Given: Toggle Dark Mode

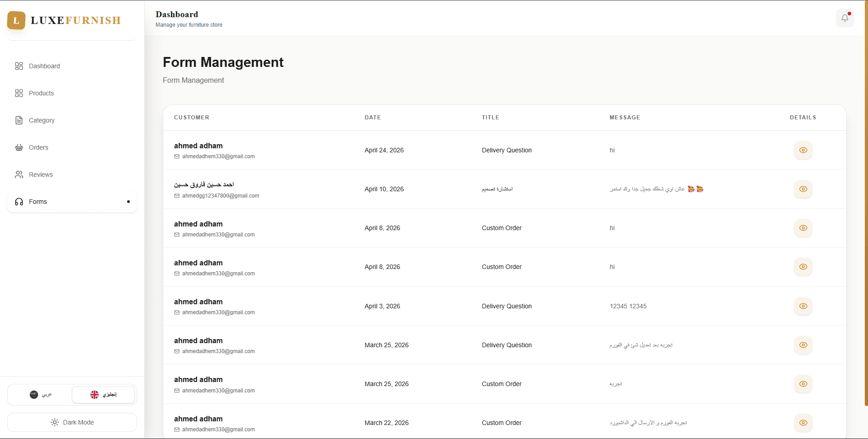Looking at the screenshot, I should (x=72, y=422).
